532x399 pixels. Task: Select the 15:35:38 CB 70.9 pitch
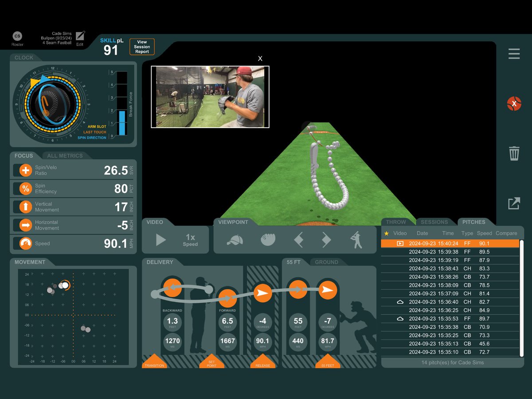pyautogui.click(x=450, y=327)
